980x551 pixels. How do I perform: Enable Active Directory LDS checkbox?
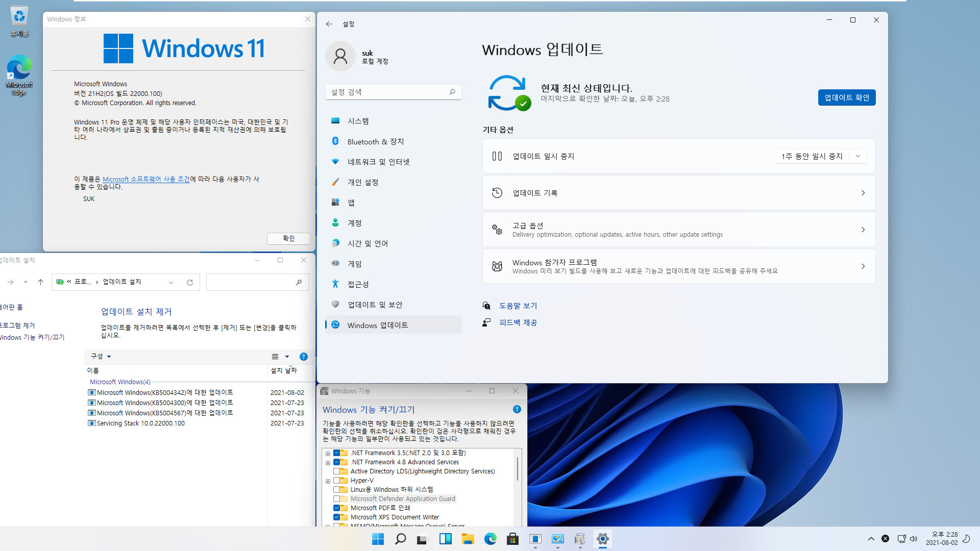(336, 471)
